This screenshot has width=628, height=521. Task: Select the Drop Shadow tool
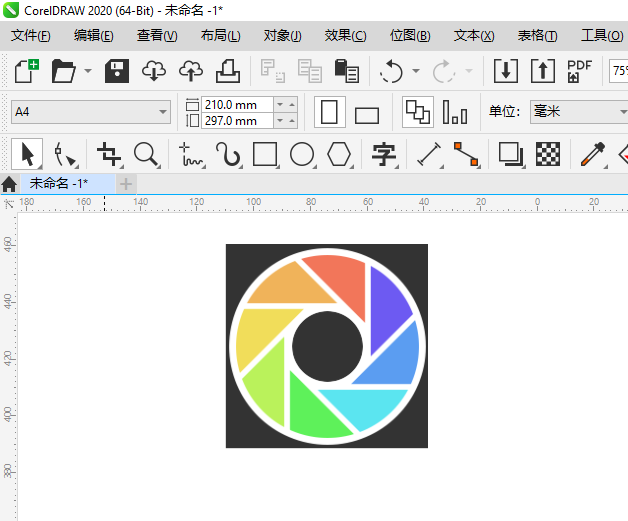click(x=511, y=154)
